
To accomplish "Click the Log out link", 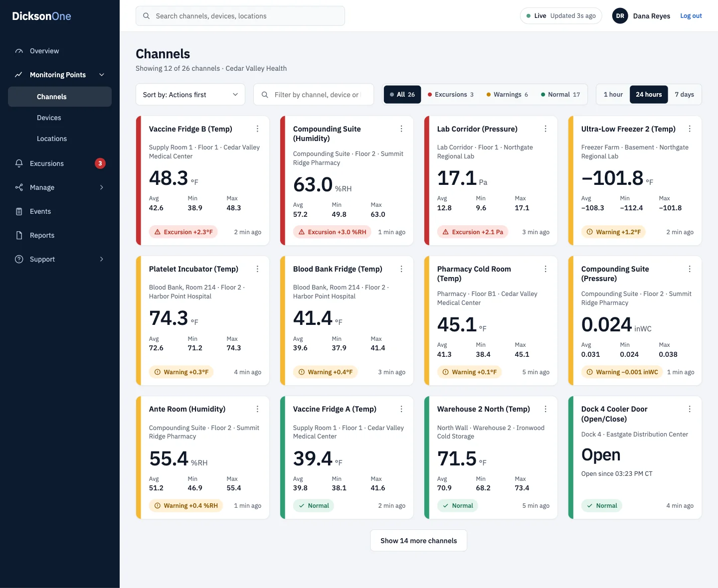I will [691, 16].
